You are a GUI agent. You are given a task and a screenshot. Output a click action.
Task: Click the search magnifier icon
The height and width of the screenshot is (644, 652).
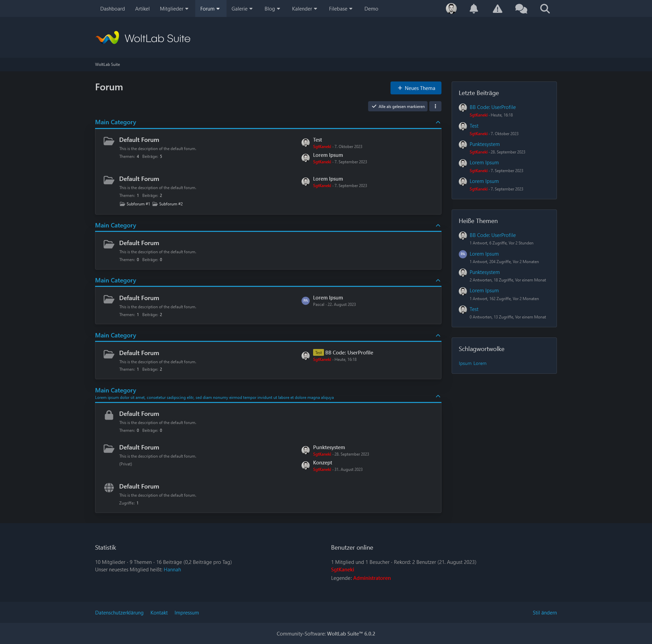[545, 8]
